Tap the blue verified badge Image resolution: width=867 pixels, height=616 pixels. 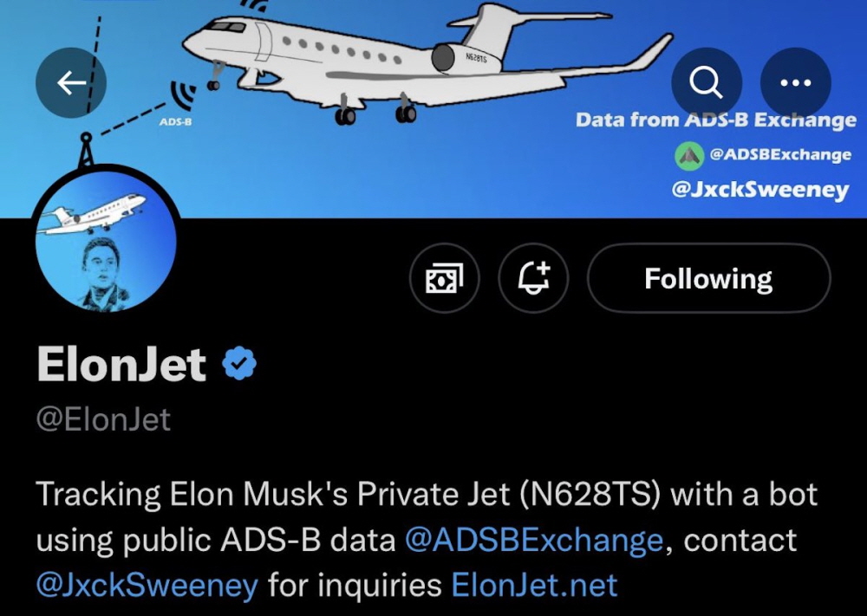tap(239, 363)
